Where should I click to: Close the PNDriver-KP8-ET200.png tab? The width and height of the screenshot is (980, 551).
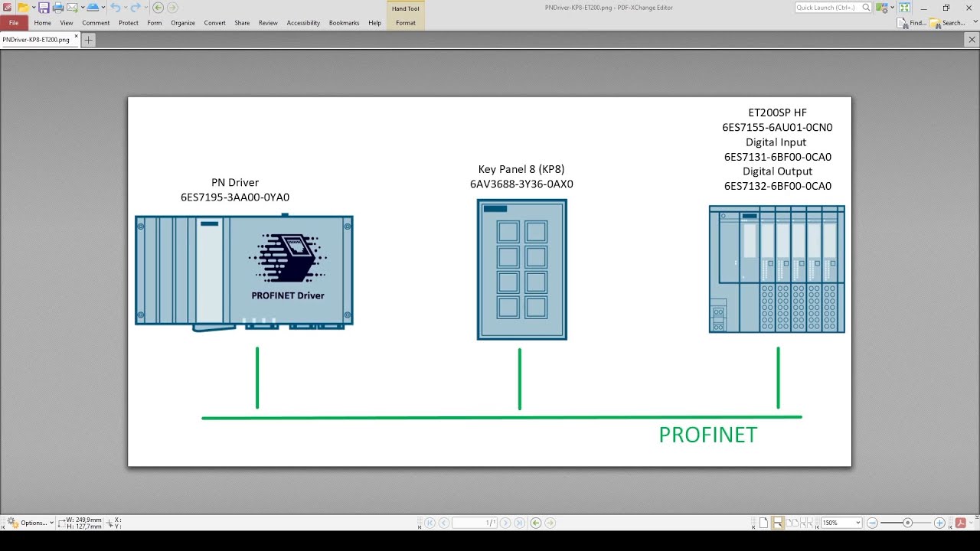tap(76, 36)
